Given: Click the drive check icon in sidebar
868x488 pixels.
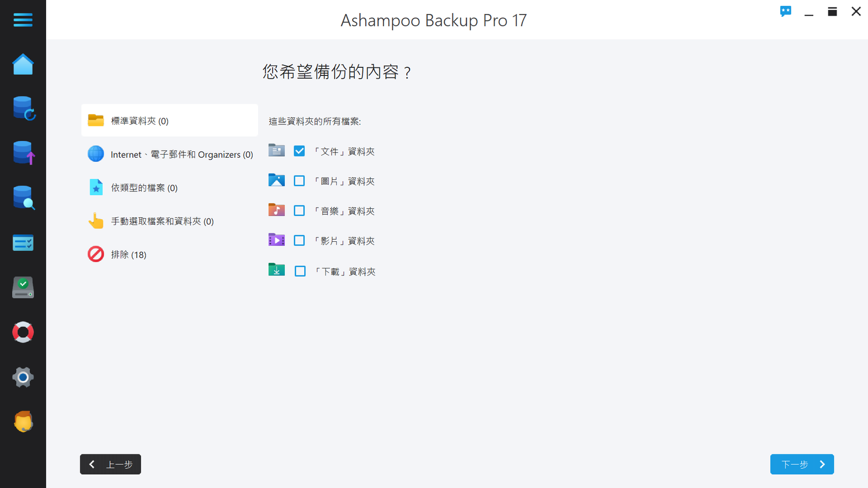Looking at the screenshot, I should point(23,287).
